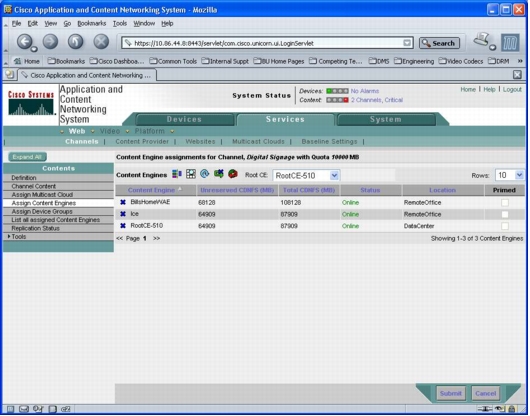
Task: Open the URL history dropdown arrow
Action: pos(407,43)
